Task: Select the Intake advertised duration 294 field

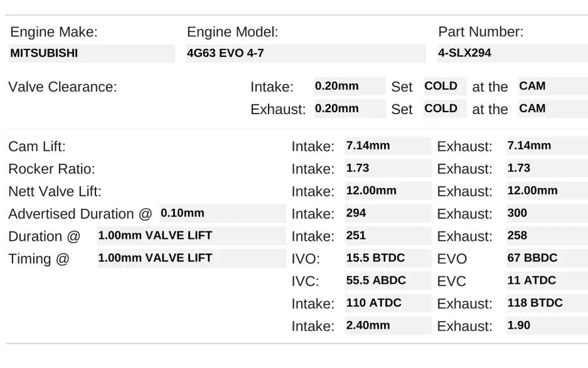Action: [387, 213]
